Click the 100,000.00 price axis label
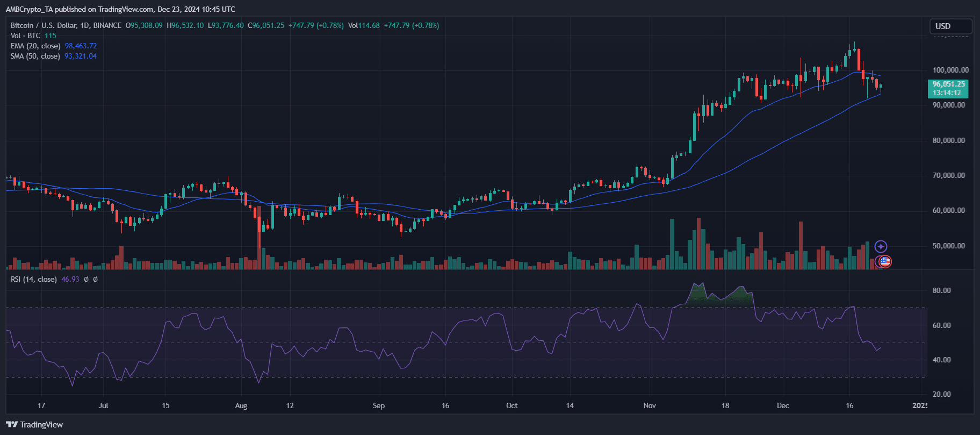 pyautogui.click(x=950, y=70)
